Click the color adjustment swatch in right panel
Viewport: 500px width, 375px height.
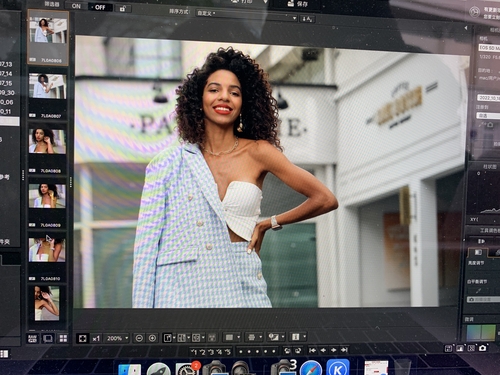481,332
